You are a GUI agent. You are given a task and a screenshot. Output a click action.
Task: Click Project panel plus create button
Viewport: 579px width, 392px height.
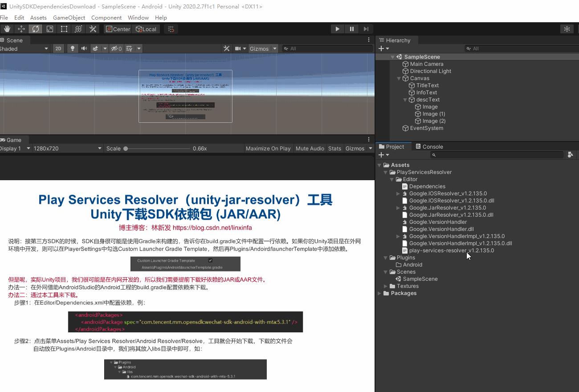383,155
